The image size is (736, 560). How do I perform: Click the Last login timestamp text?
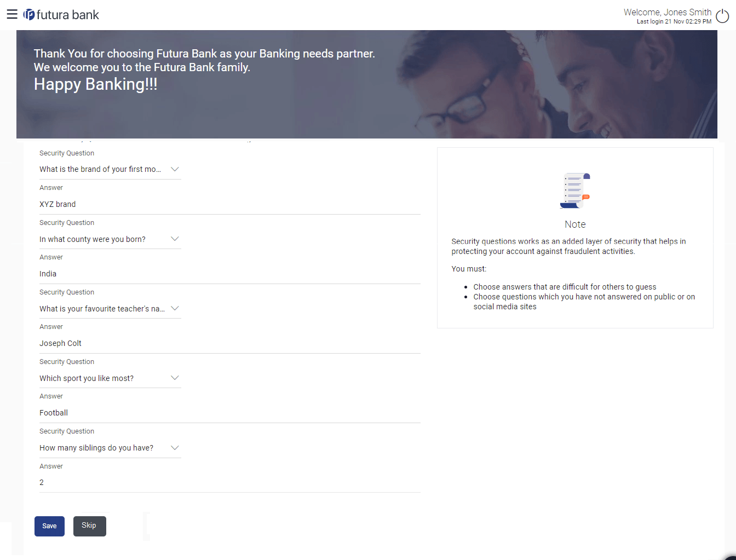pos(674,22)
